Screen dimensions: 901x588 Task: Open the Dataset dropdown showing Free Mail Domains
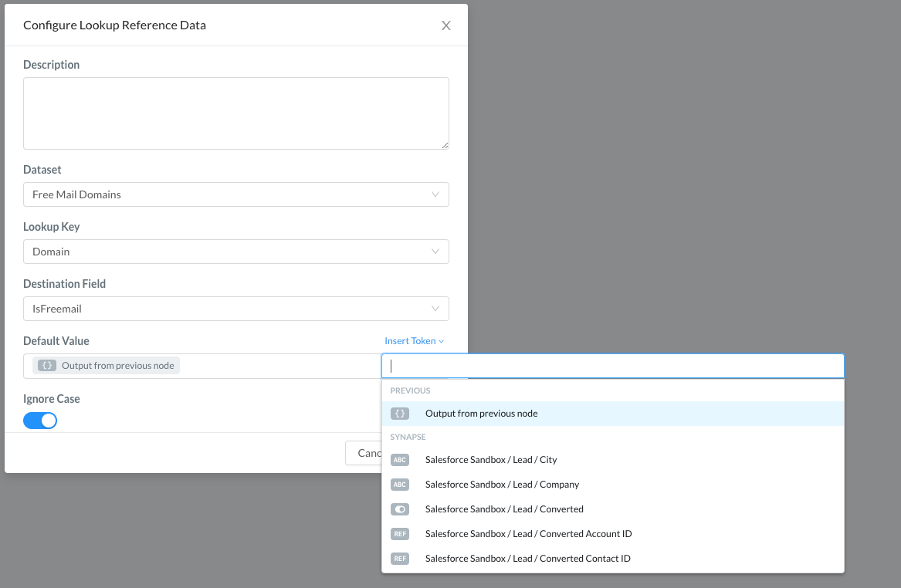236,194
